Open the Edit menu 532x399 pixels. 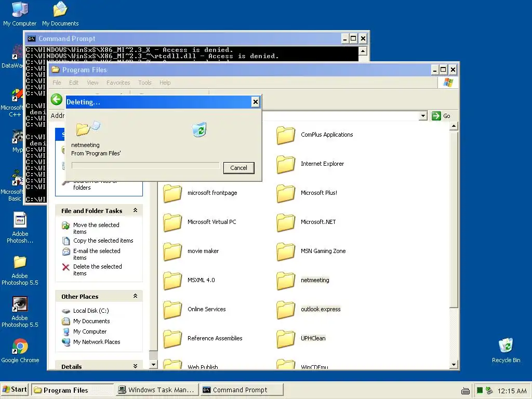coord(74,83)
